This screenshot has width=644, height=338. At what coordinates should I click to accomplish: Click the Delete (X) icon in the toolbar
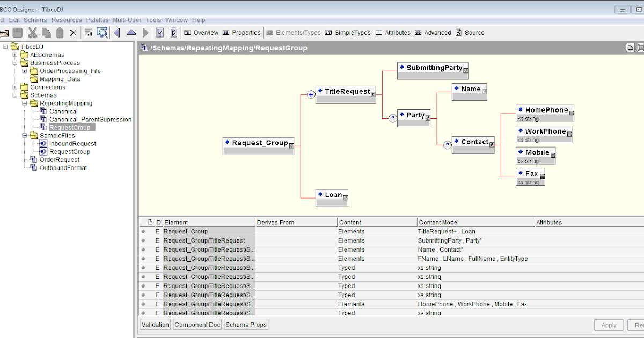click(73, 32)
